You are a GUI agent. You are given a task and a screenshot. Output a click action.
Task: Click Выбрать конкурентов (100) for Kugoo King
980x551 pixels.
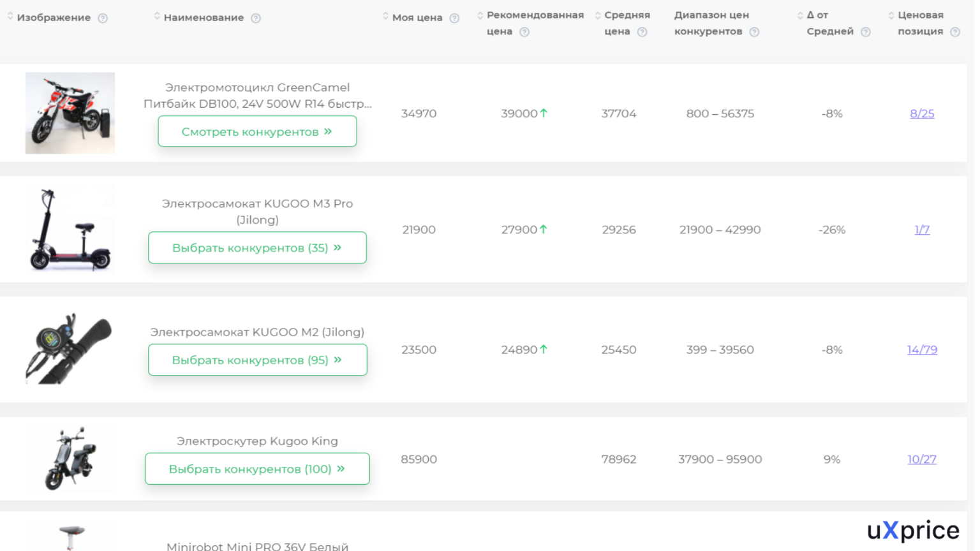(x=257, y=469)
